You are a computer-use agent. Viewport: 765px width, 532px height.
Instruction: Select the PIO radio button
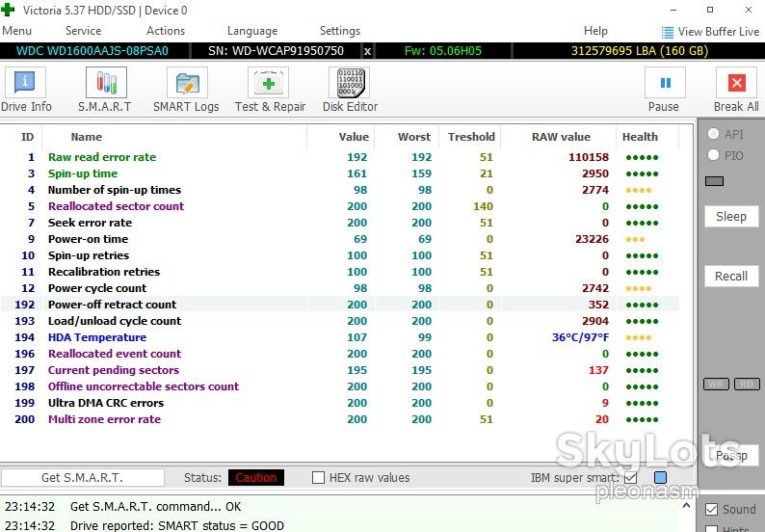pyautogui.click(x=713, y=155)
